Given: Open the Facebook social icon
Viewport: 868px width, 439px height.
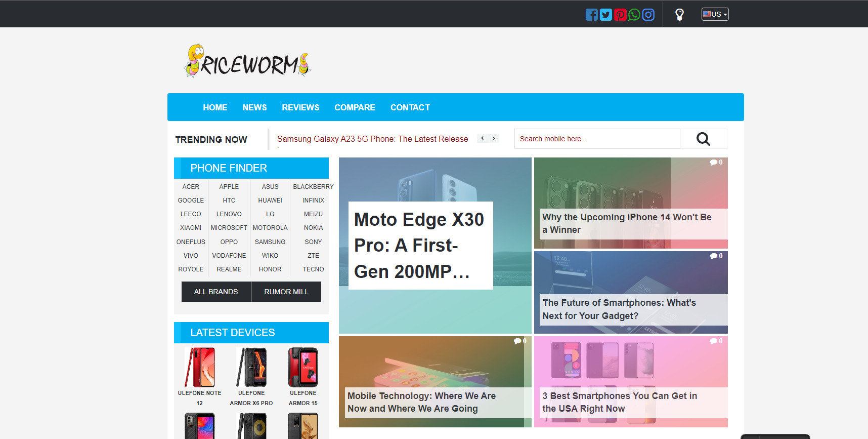Looking at the screenshot, I should tap(591, 15).
